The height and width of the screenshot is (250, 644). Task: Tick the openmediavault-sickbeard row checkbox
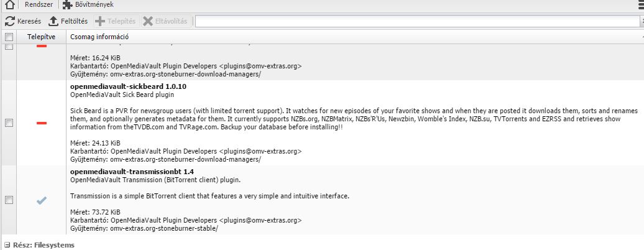click(x=9, y=123)
